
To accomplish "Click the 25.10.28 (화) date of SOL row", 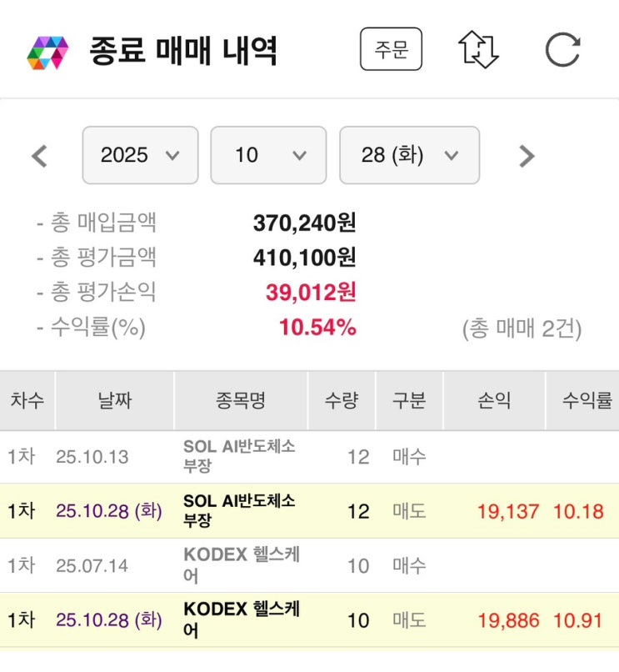I will coord(109,511).
